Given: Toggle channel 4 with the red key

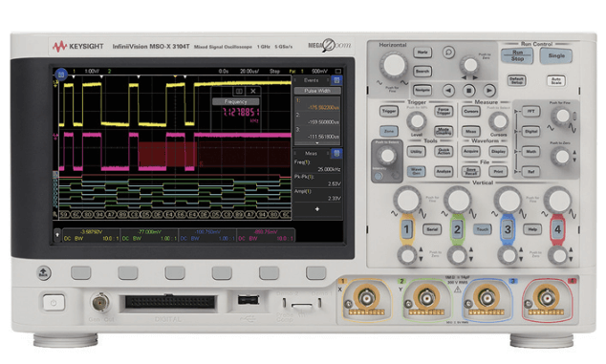Looking at the screenshot, I should pyautogui.click(x=557, y=229).
